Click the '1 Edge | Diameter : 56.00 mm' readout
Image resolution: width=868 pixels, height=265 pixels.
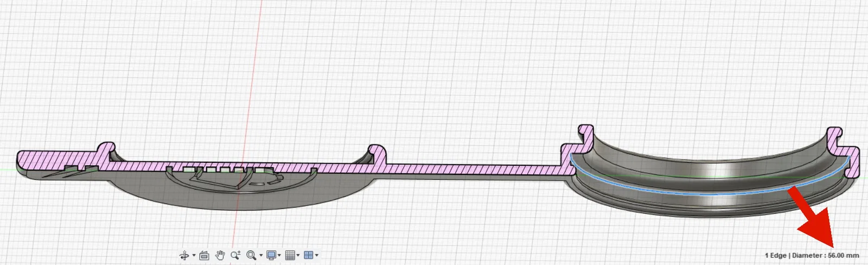812,255
